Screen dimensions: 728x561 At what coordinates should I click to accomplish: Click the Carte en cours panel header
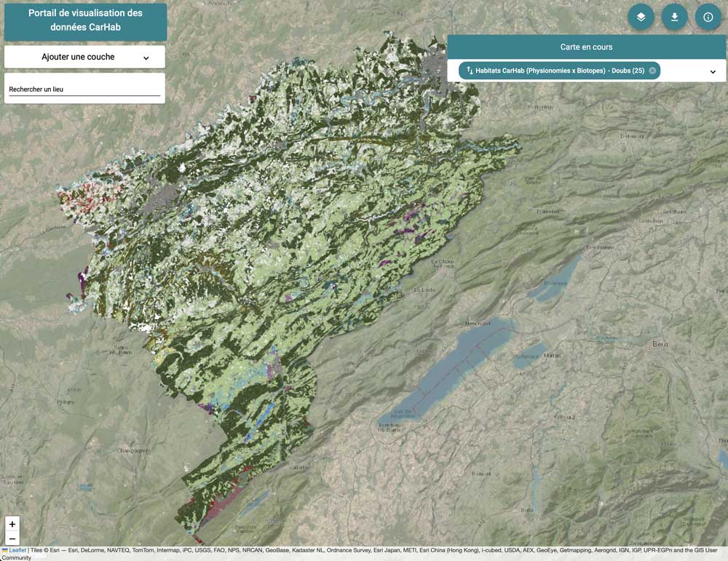coord(586,47)
